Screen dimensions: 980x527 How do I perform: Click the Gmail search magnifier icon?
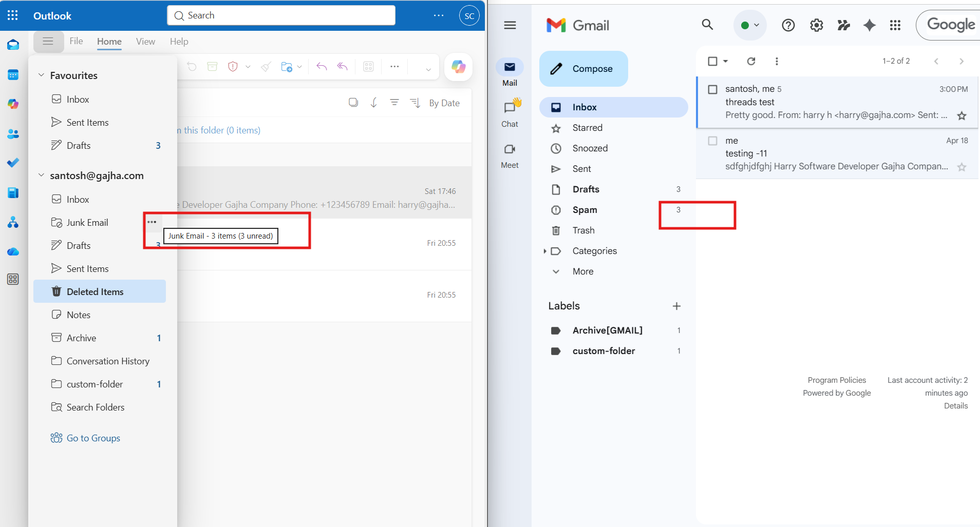[x=707, y=25]
